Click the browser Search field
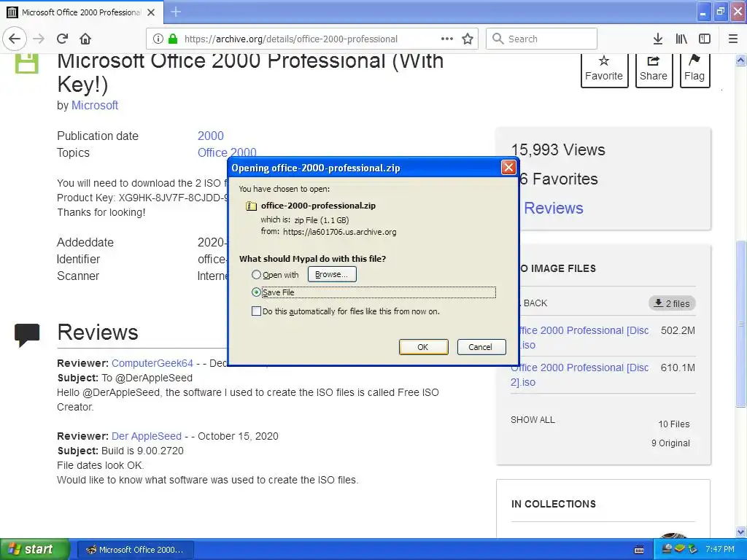This screenshot has width=747, height=560. point(542,39)
